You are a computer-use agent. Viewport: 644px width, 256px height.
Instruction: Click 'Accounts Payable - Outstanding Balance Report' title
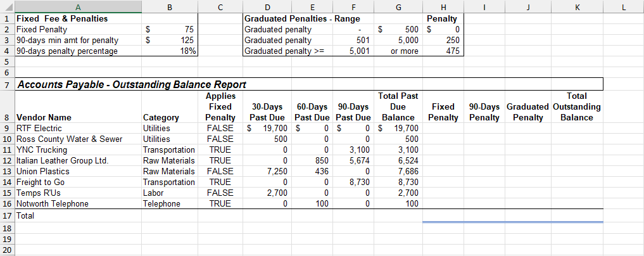[x=131, y=85]
